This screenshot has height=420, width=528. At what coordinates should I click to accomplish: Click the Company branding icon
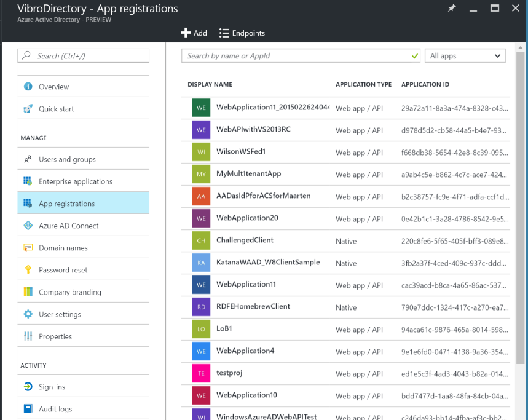pos(28,292)
